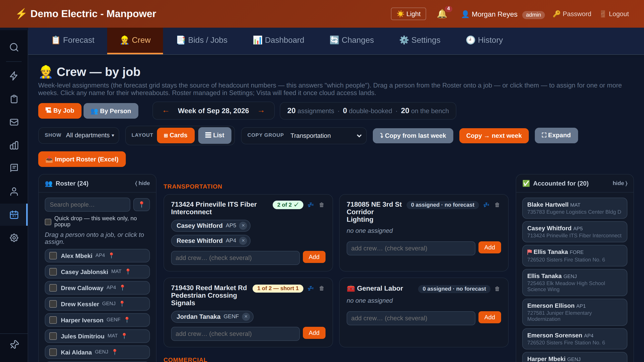Click Import Roster (Excel)

[x=82, y=159]
